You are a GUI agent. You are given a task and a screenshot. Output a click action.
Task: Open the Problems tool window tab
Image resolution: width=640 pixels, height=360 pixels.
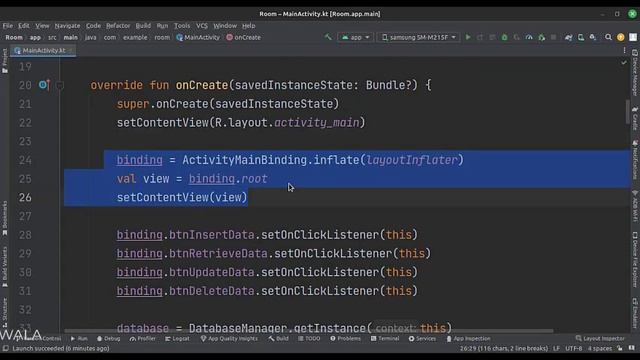[x=345, y=338]
